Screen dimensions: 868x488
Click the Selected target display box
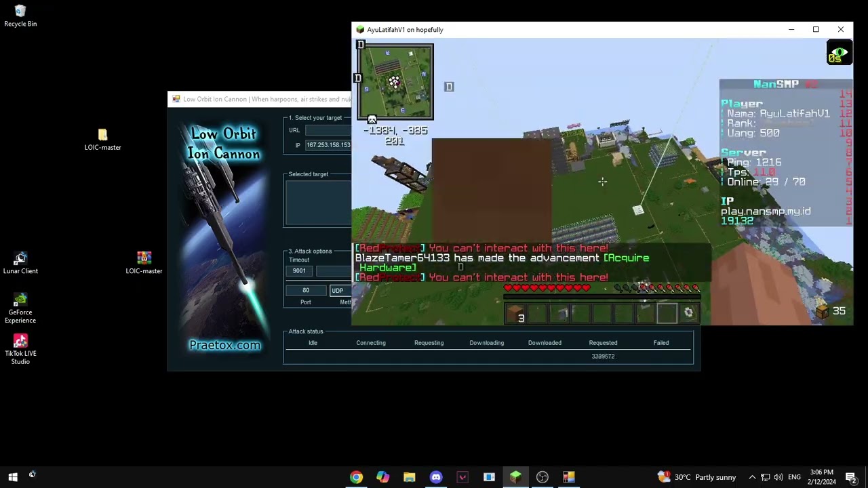click(x=319, y=203)
